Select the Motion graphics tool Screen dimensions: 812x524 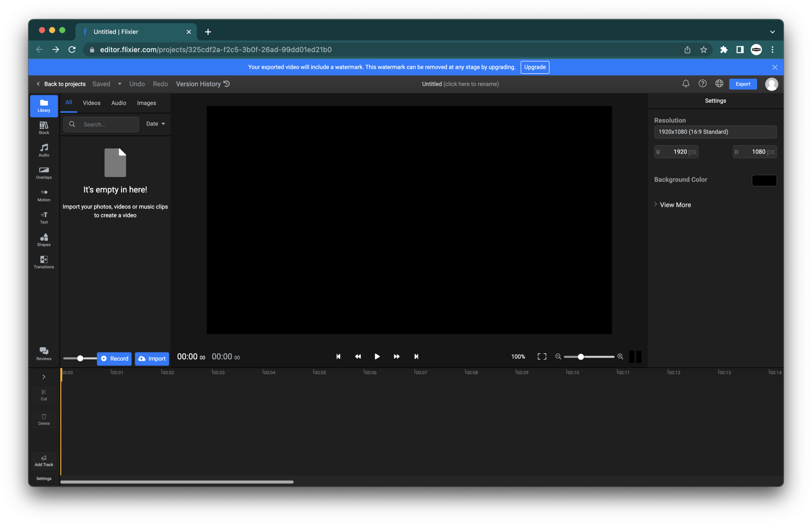pos(44,195)
